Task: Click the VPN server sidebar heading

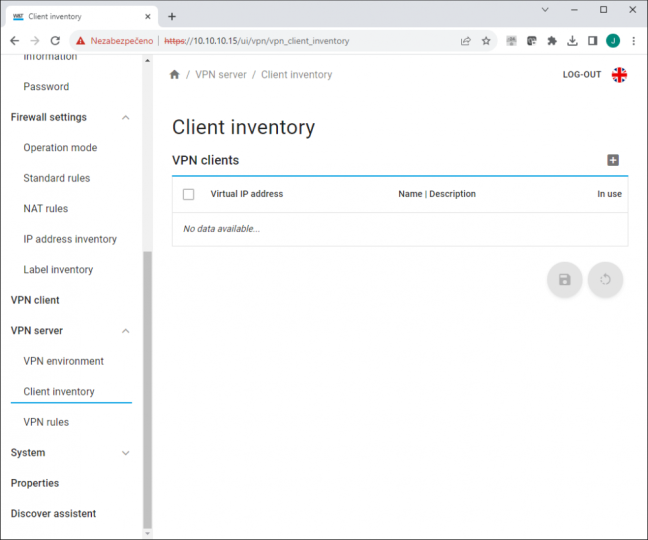Action: (37, 331)
